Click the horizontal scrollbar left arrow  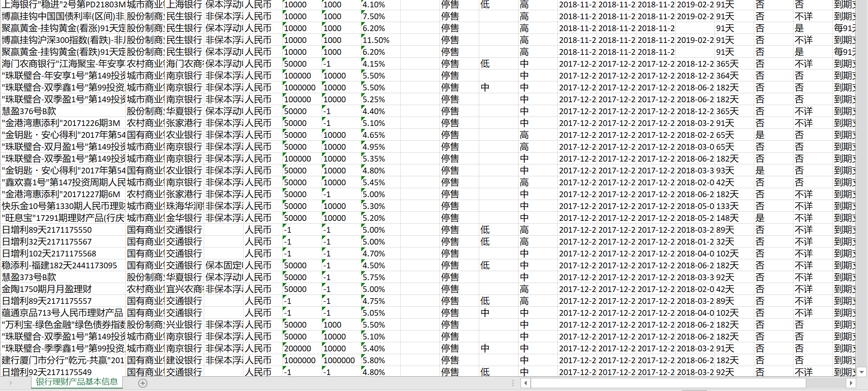click(x=526, y=383)
